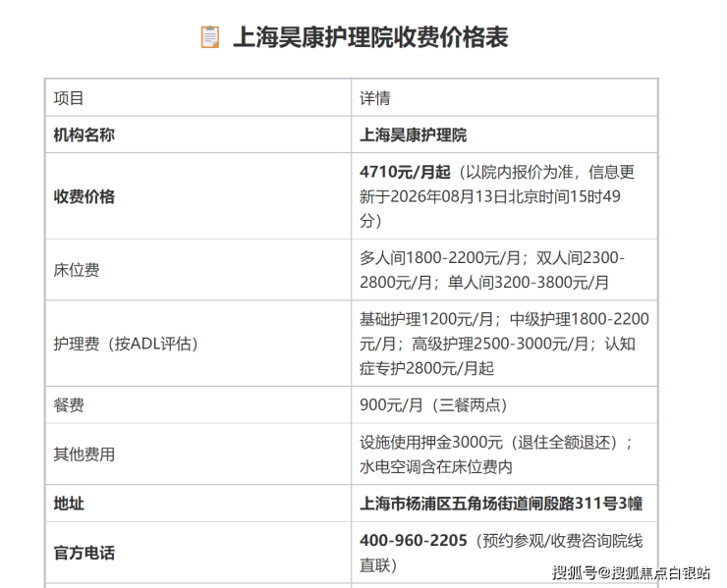Select the 水电空调含在床位费内 text line
The height and width of the screenshot is (588, 727).
point(436,466)
